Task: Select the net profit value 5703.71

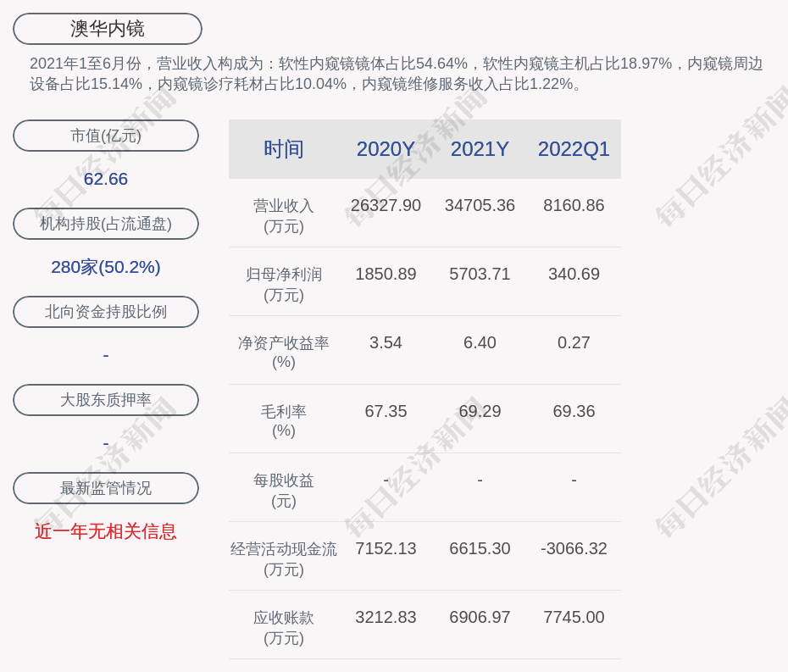Action: 480,274
